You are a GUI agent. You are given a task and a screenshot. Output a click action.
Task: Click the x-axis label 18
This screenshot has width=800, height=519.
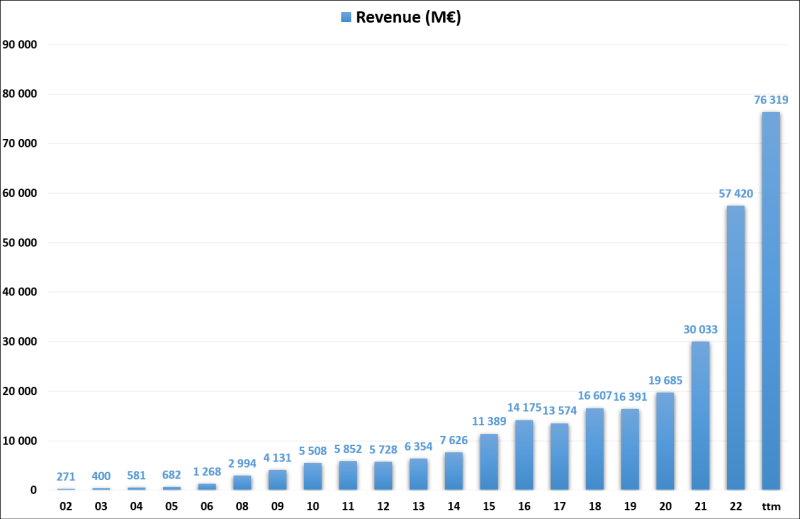pos(594,506)
